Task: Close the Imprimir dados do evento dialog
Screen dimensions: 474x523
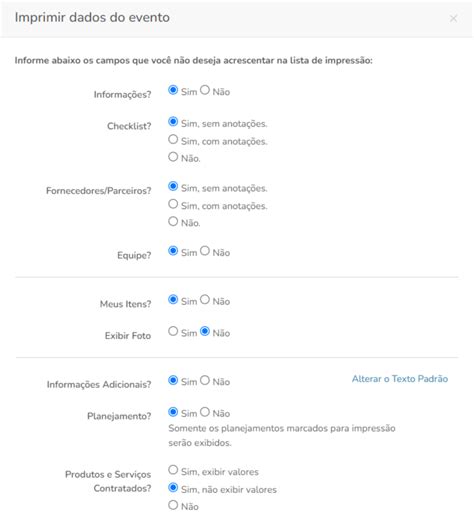Action: (453, 18)
